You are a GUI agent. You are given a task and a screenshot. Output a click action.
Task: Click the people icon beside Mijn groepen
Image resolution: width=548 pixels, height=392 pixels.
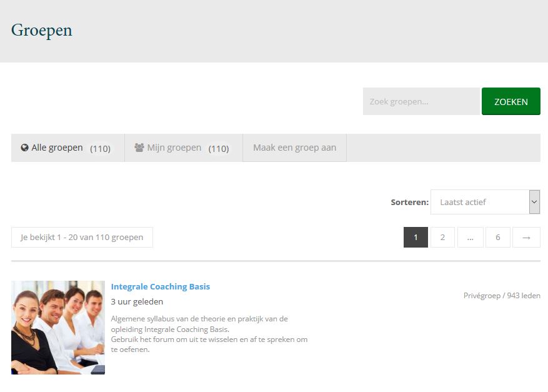coord(139,148)
